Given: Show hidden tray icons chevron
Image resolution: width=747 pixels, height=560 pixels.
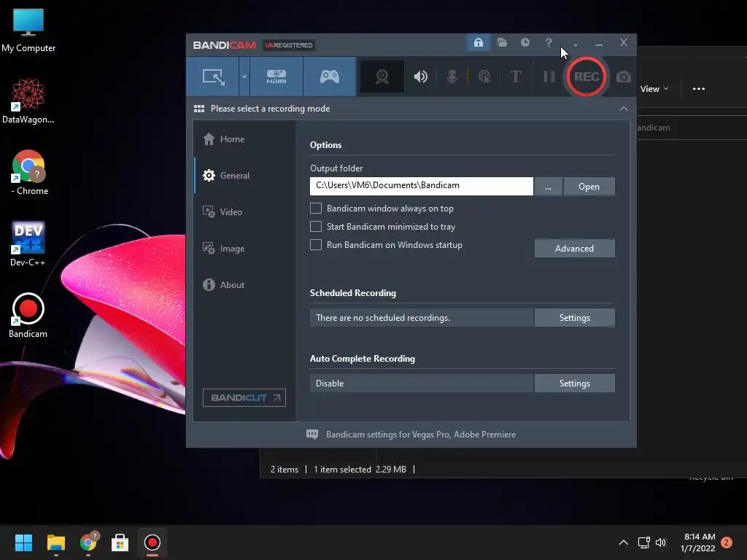Looking at the screenshot, I should 623,542.
